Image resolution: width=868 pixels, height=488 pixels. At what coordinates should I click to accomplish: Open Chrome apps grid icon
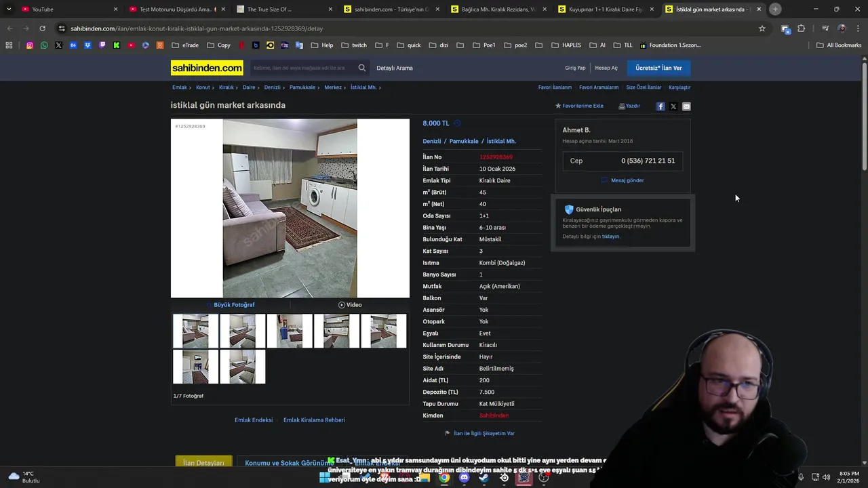click(9, 45)
